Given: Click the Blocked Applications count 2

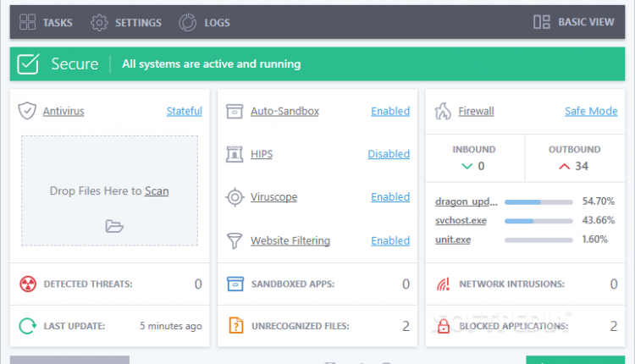Looking at the screenshot, I should coord(614,326).
